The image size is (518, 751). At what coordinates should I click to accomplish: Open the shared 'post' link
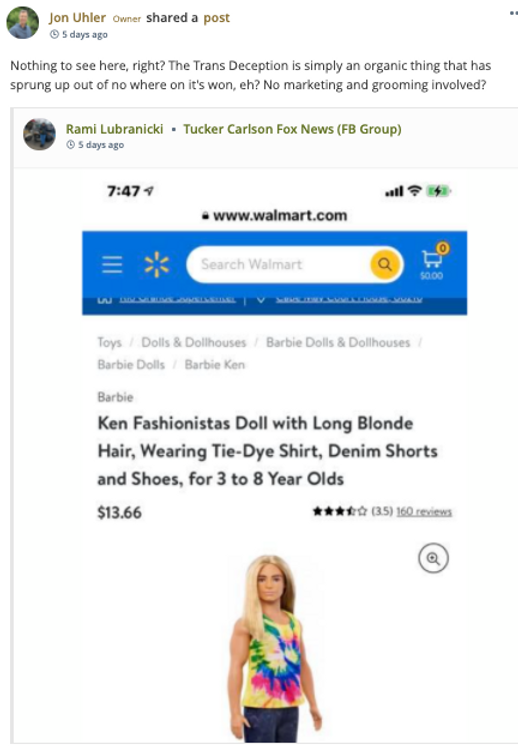[x=216, y=18]
